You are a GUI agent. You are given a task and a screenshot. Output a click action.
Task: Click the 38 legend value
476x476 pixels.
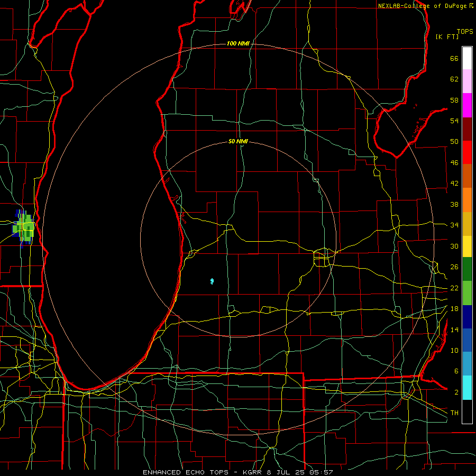[x=454, y=204]
